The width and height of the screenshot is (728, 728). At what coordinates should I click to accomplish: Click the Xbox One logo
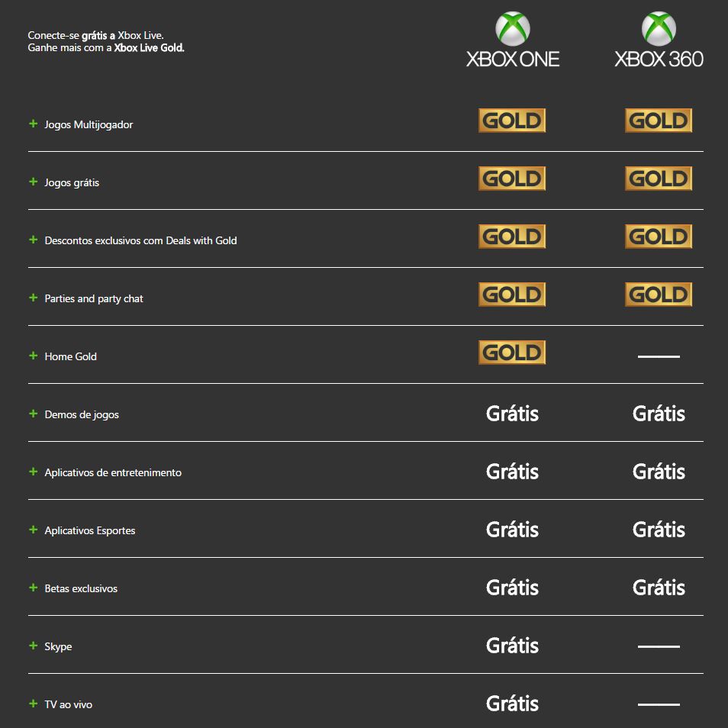pyautogui.click(x=513, y=40)
